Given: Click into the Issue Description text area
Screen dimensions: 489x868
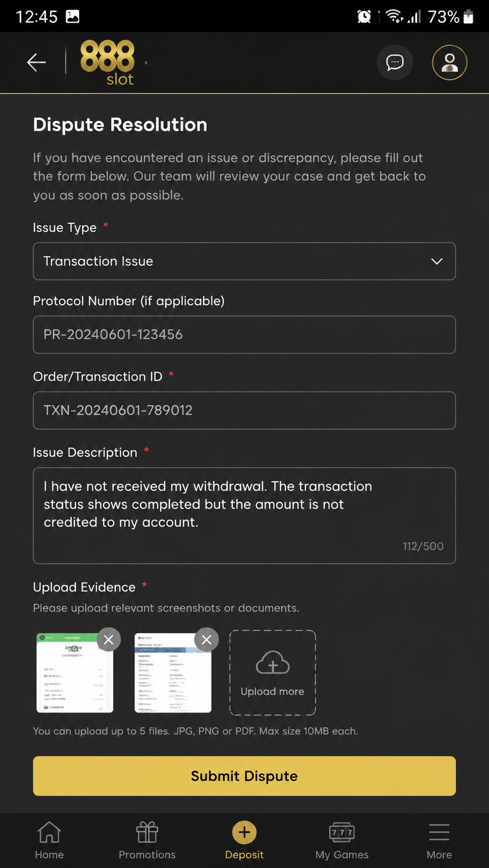Looking at the screenshot, I should [244, 516].
